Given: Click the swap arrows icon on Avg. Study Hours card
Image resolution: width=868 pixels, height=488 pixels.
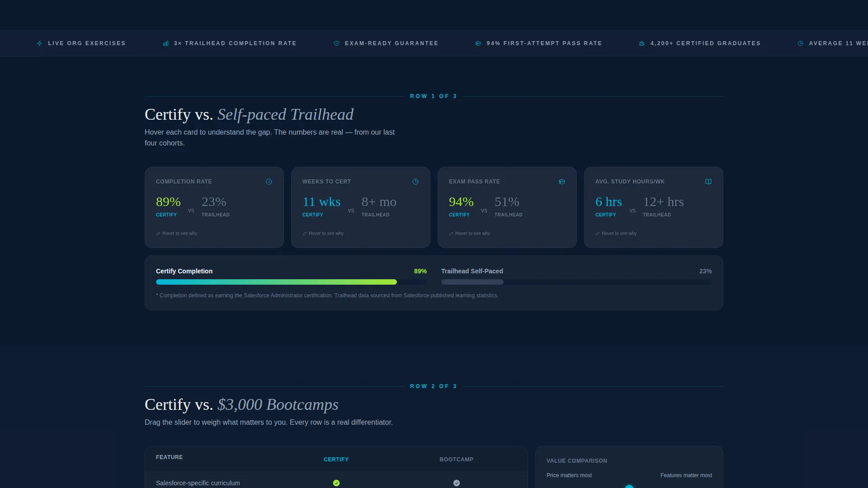Looking at the screenshot, I should point(598,234).
